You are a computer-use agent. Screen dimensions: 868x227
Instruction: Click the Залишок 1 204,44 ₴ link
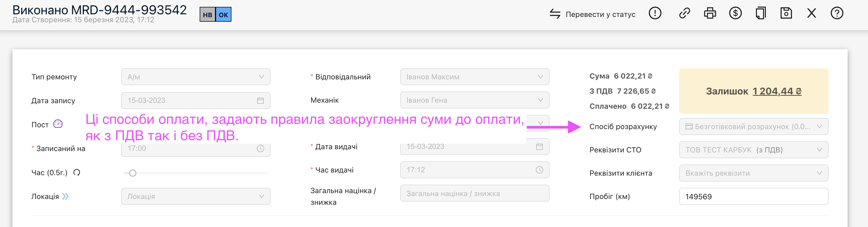click(x=777, y=91)
